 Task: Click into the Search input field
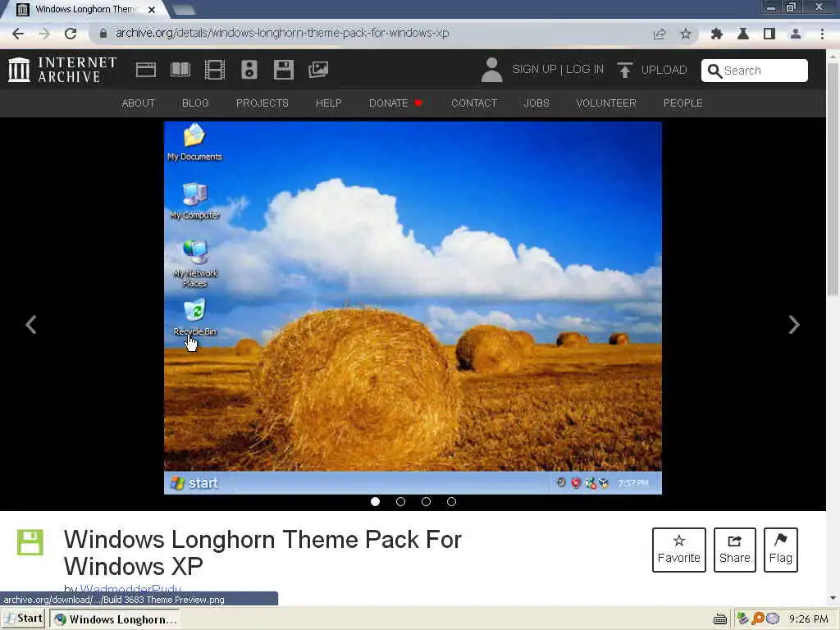click(x=755, y=71)
